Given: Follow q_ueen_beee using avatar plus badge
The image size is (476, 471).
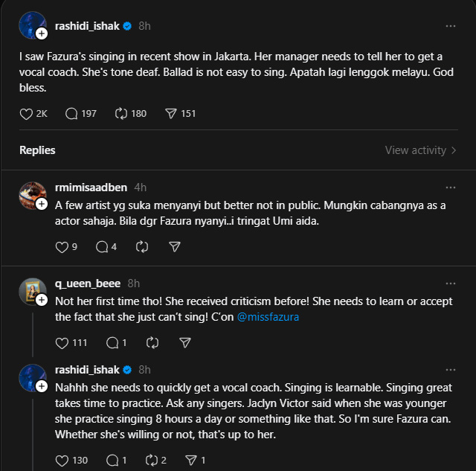Looking at the screenshot, I should [x=42, y=300].
